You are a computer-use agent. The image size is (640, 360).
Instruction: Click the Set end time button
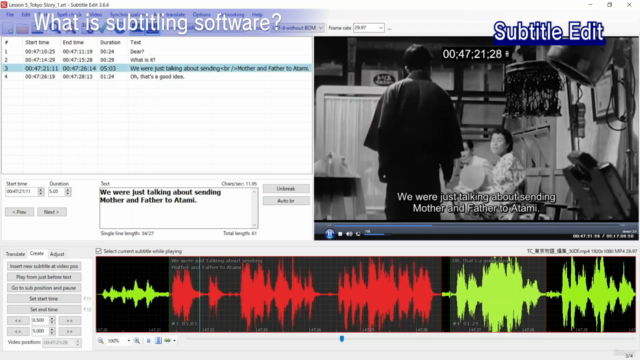click(44, 309)
